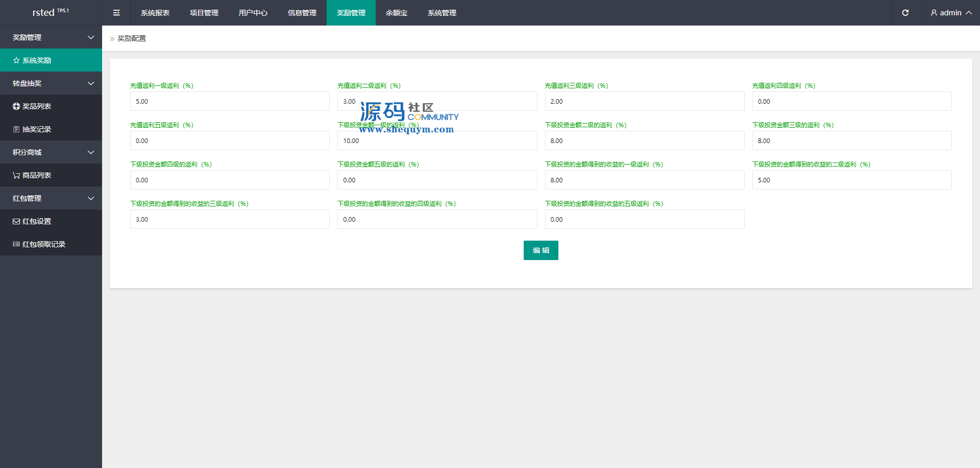Open the 用户中心 top menu

253,13
